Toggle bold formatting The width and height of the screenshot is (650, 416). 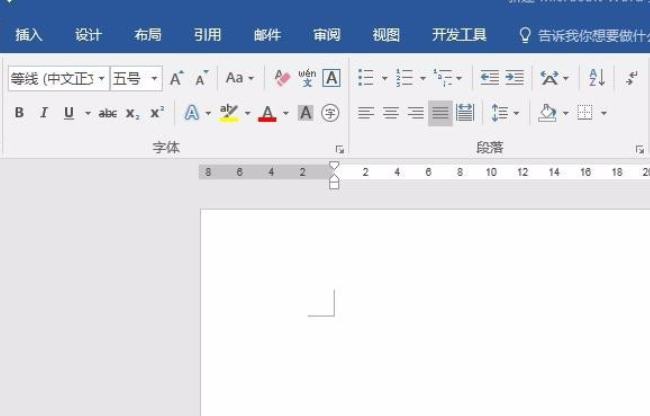point(19,113)
